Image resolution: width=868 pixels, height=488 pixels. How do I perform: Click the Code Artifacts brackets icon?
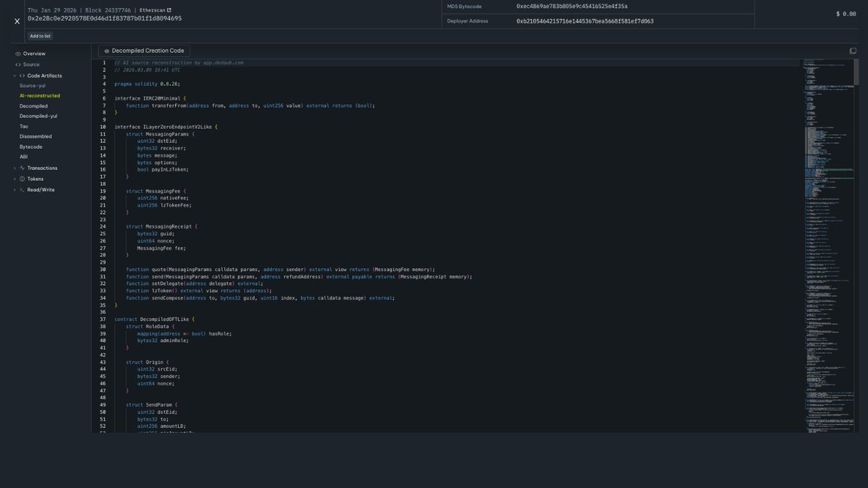point(22,76)
